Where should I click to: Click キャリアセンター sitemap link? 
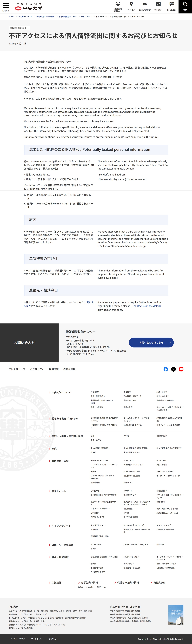98,525
